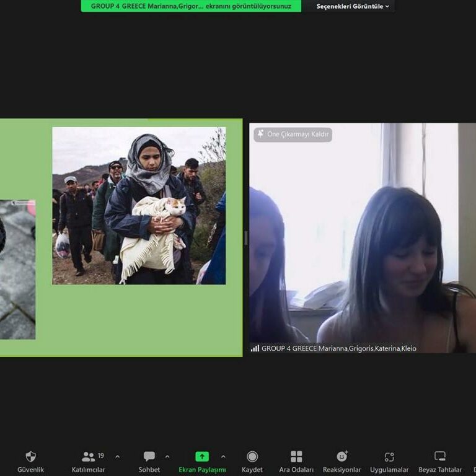Open Ara Odaları breakout rooms

[296, 457]
